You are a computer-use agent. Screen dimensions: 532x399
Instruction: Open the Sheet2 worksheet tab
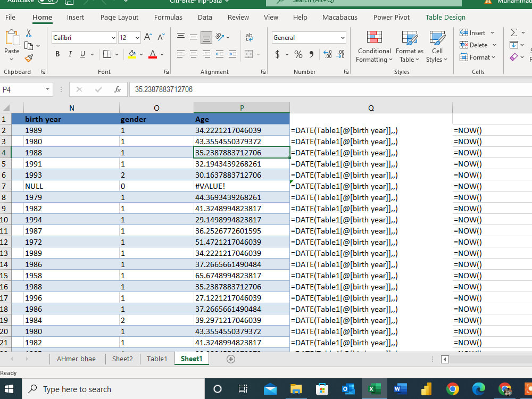click(x=122, y=359)
